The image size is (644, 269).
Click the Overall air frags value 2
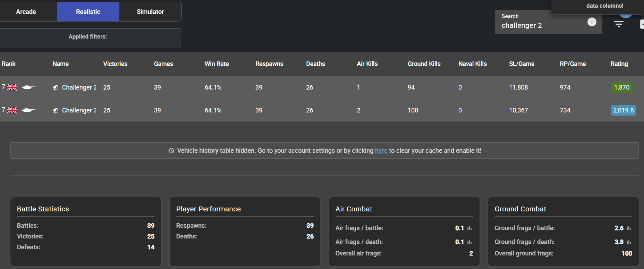click(471, 253)
